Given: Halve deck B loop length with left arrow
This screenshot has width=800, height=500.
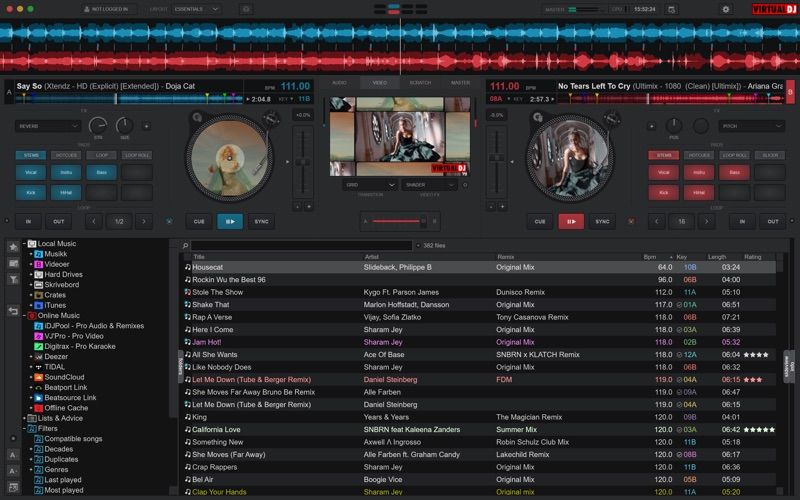Looking at the screenshot, I should pyautogui.click(x=656, y=221).
